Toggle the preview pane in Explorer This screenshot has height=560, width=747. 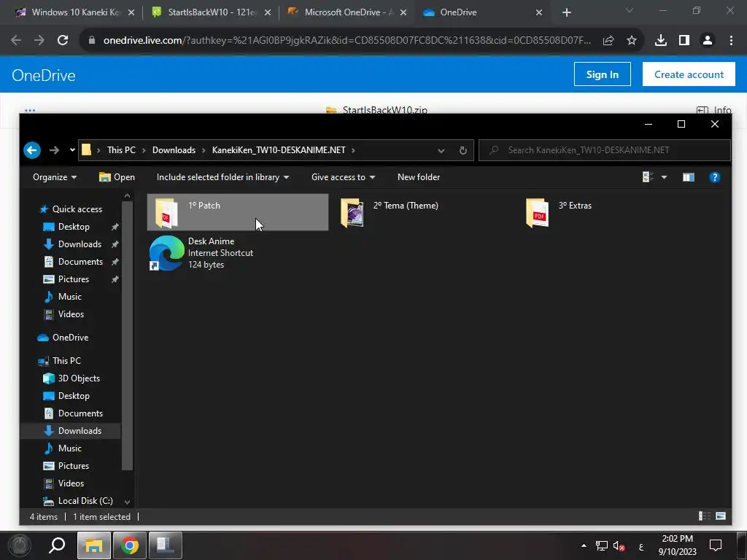(x=688, y=177)
